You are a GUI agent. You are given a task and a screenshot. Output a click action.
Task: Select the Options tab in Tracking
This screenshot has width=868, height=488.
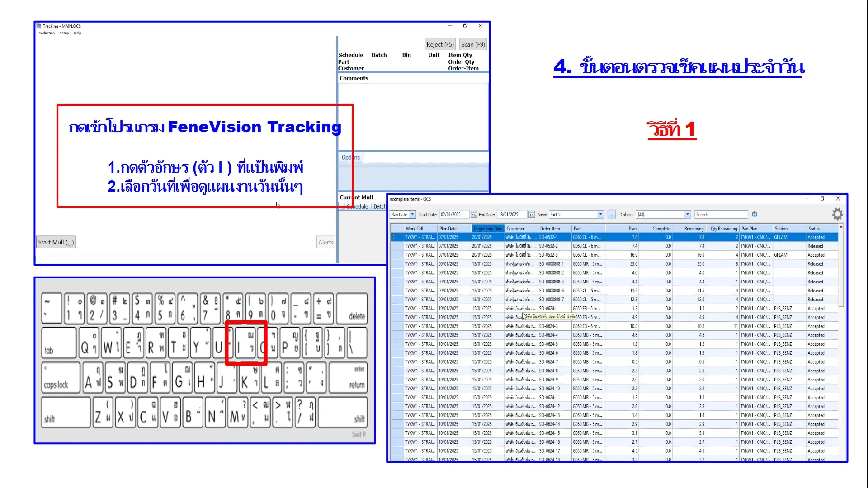350,157
